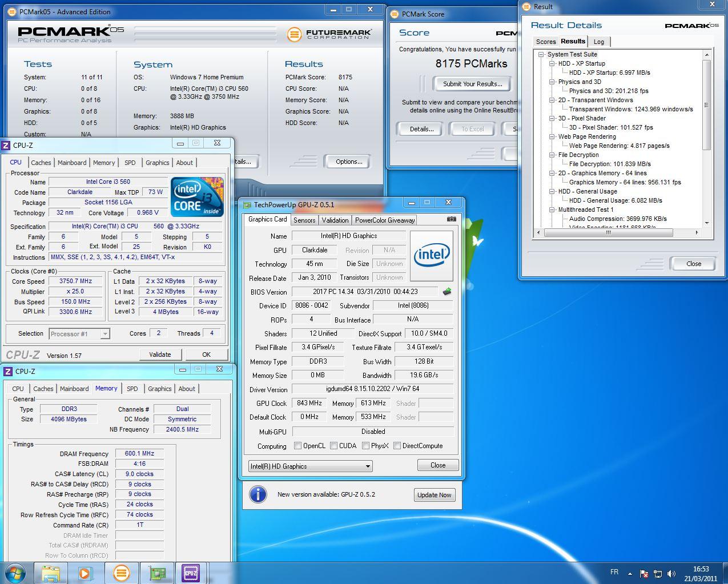Image resolution: width=728 pixels, height=584 pixels.
Task: Click the horizontal scrollbar in Result Details
Action: (609, 232)
